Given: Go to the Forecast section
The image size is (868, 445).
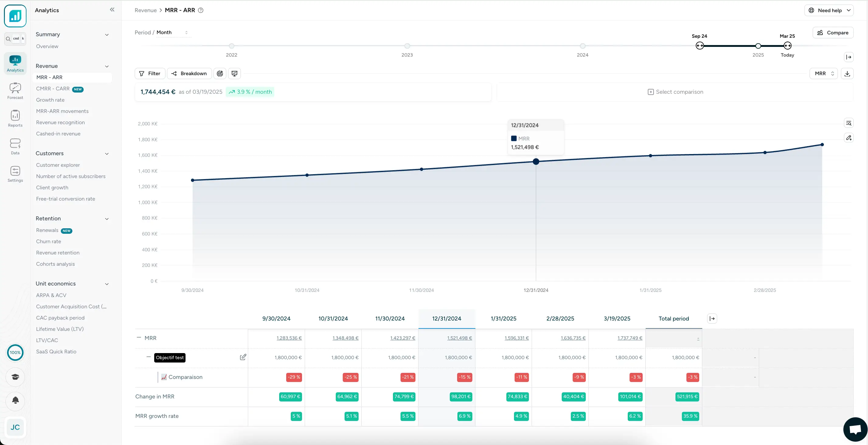Looking at the screenshot, I should (x=15, y=91).
